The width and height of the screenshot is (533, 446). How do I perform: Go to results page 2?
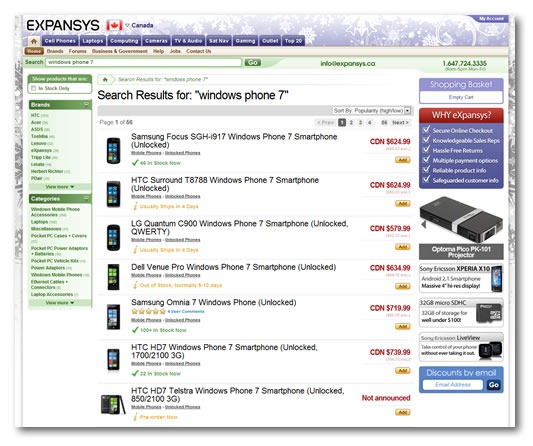(x=351, y=122)
